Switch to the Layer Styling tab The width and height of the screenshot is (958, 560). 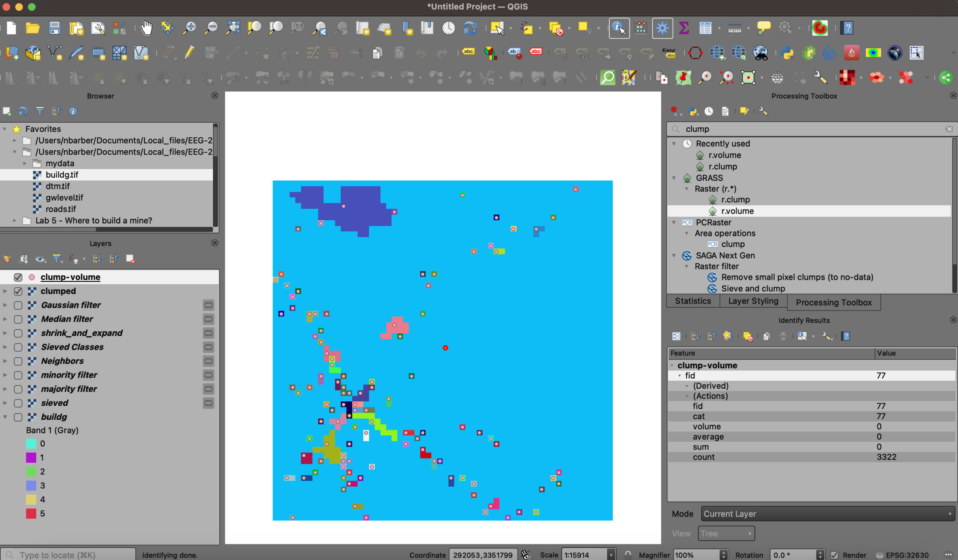(x=753, y=301)
